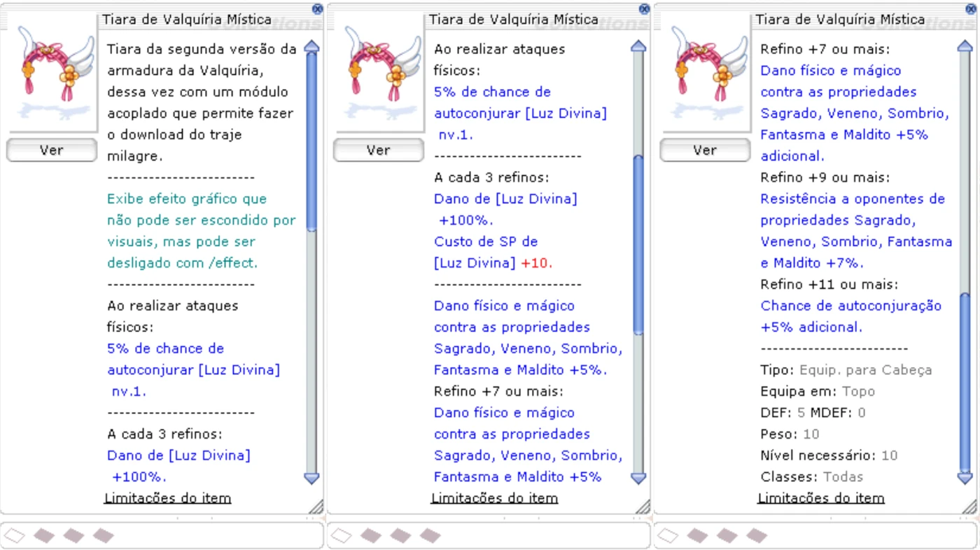Close the 'Custo de SP' item window
This screenshot has width=980, height=550.
tap(644, 9)
